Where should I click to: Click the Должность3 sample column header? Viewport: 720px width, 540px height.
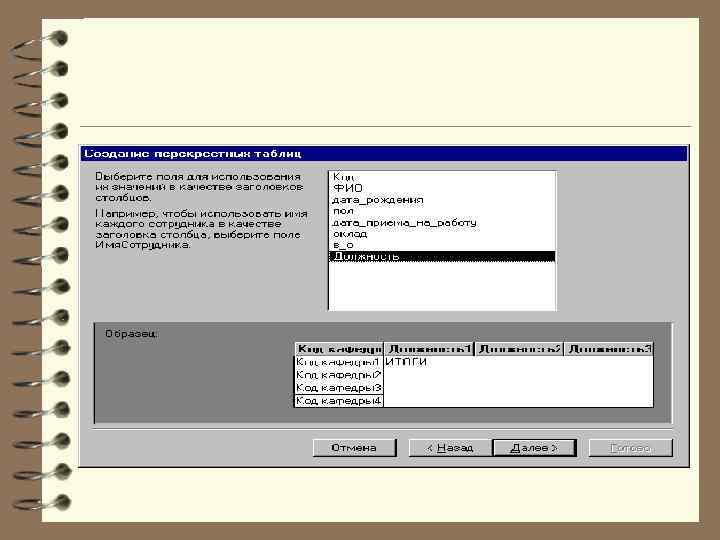pos(608,349)
